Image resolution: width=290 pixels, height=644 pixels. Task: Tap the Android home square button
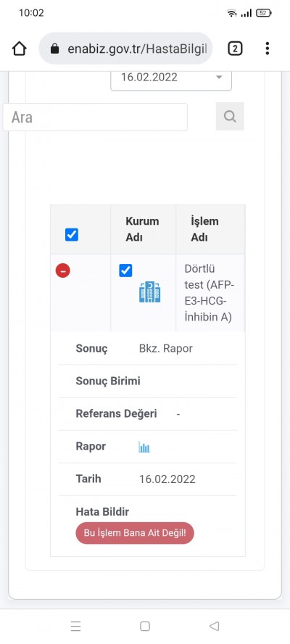point(145,626)
